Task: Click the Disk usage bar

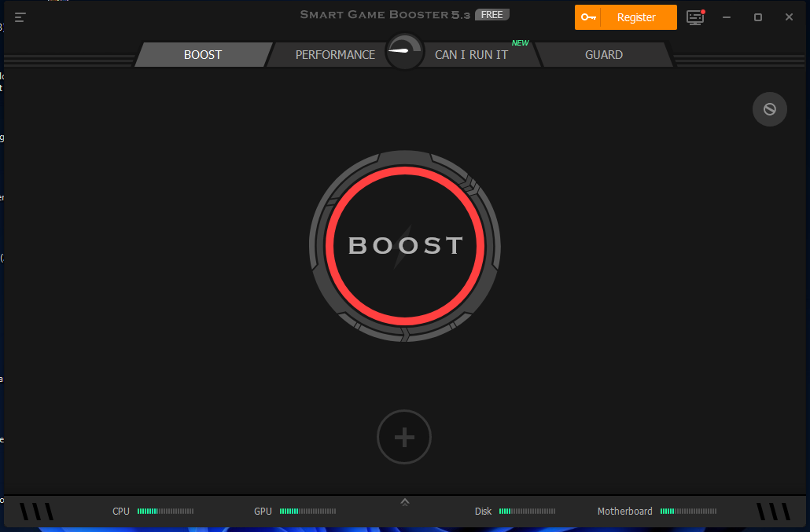Action: [x=528, y=512]
